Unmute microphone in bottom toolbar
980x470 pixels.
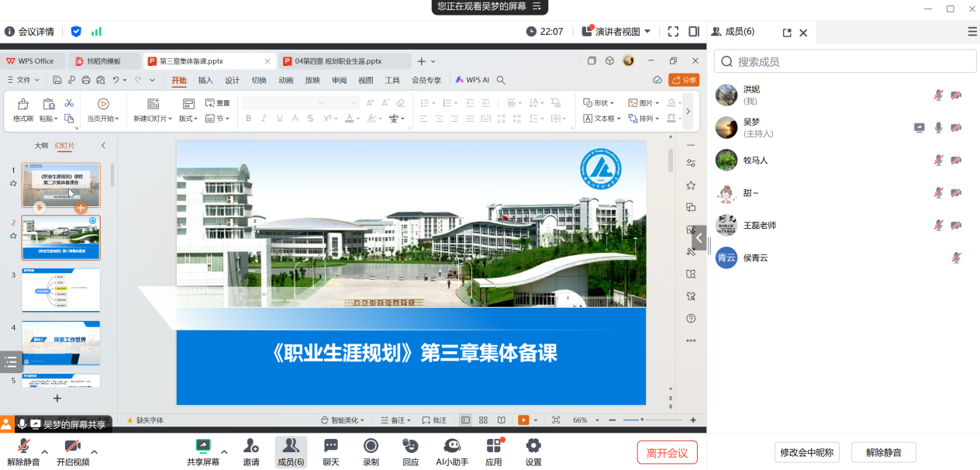coord(24,446)
